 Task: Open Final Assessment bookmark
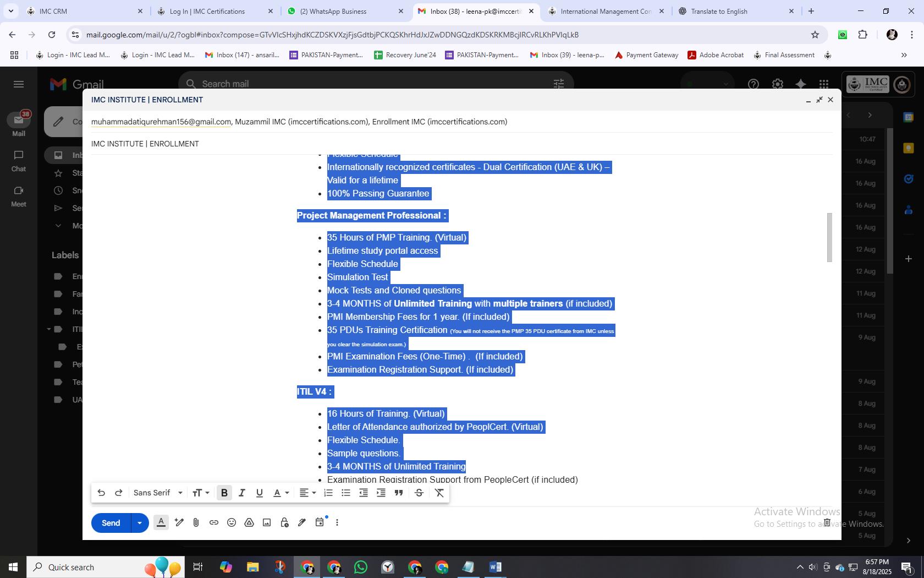[784, 55]
